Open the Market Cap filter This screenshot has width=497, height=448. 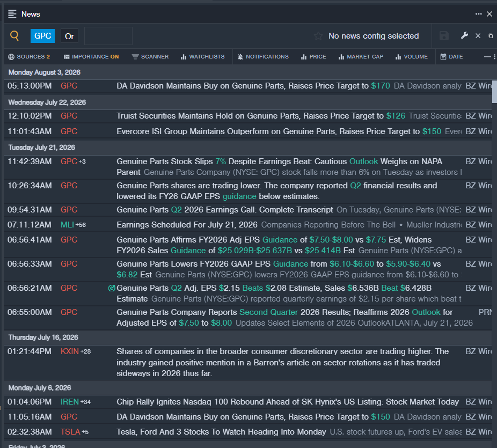[x=361, y=57]
